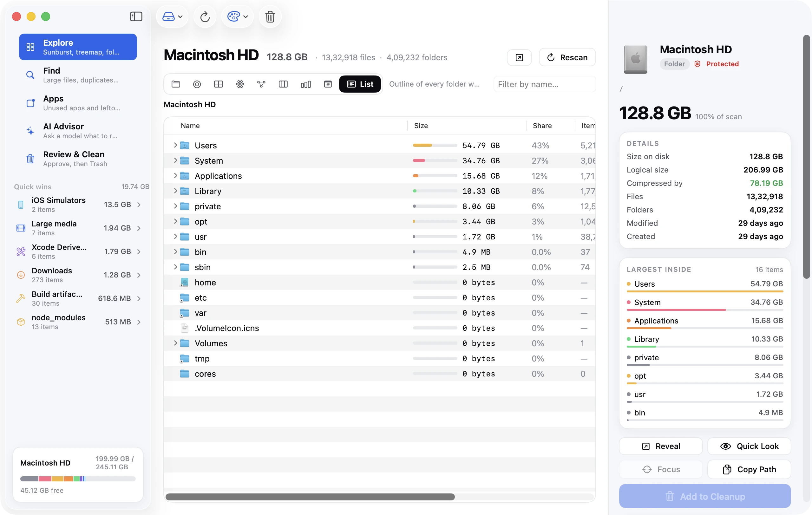This screenshot has height=515, width=812.
Task: Click the open-in-new-window icon beside Rescan
Action: [x=519, y=57]
